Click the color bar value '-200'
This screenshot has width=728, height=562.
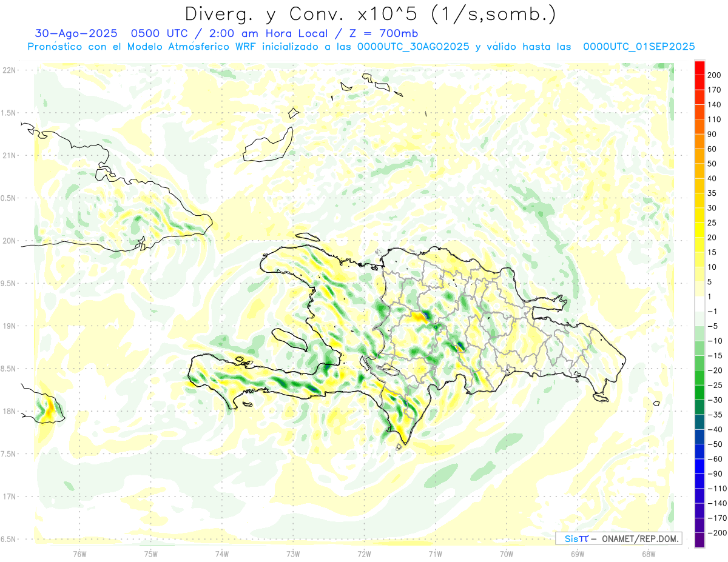[717, 532]
